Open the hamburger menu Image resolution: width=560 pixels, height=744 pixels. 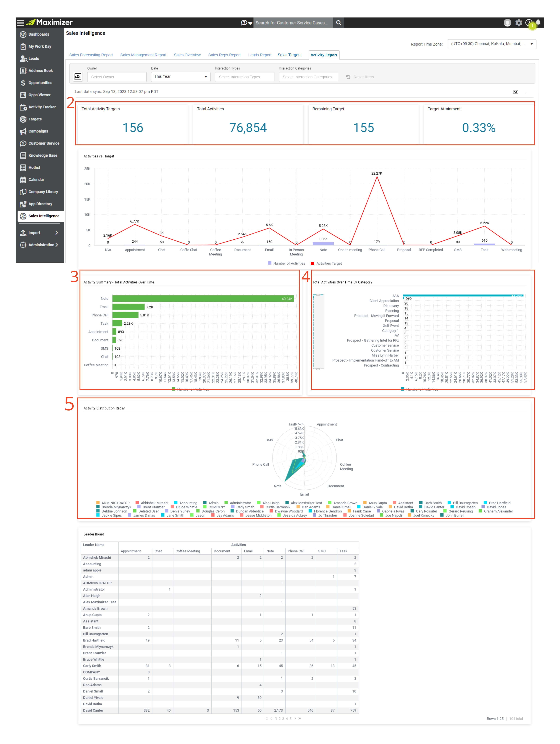[x=21, y=23]
